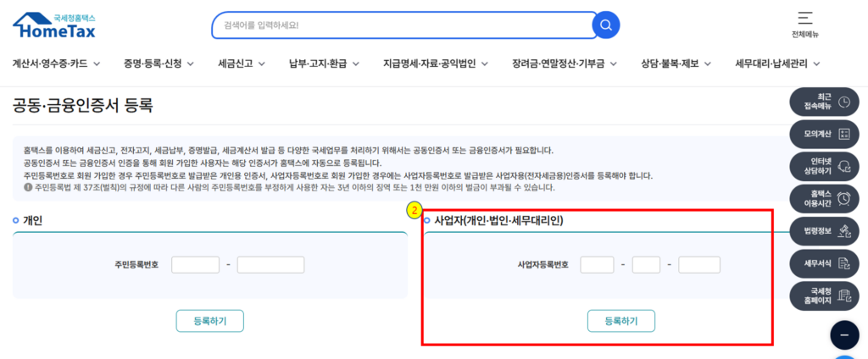This screenshot has width=868, height=359.
Task: Click 등록하기 under 사업자 section
Action: click(621, 321)
